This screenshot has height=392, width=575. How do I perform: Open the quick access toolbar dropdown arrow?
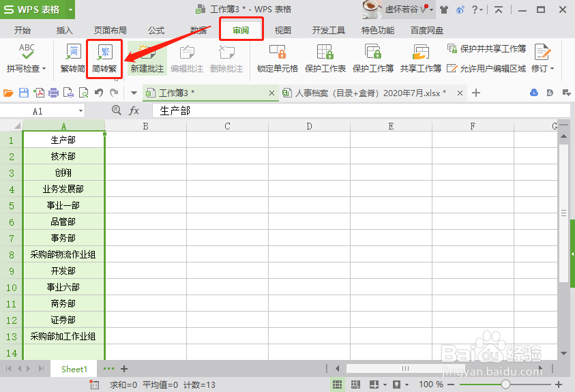pos(134,93)
